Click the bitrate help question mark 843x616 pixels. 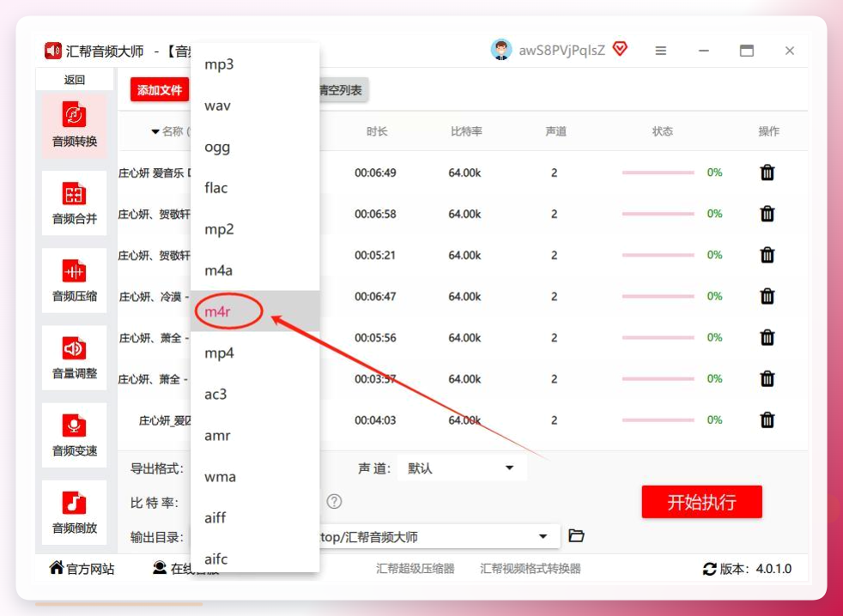pyautogui.click(x=334, y=502)
